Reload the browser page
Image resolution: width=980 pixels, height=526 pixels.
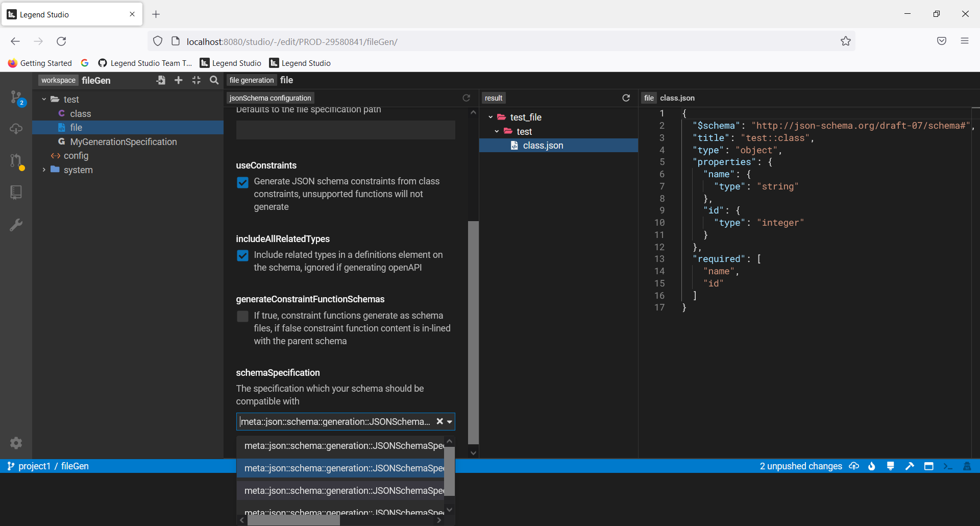(62, 41)
